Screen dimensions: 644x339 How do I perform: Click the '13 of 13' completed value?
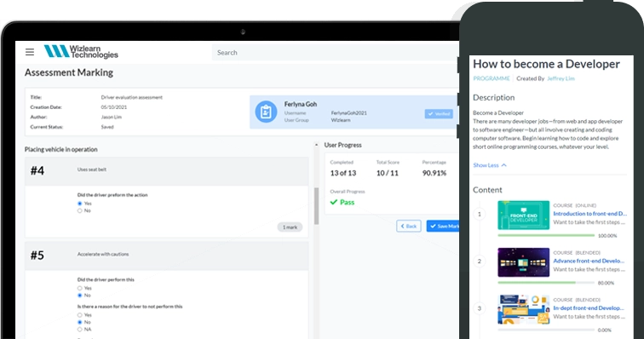[x=343, y=173]
